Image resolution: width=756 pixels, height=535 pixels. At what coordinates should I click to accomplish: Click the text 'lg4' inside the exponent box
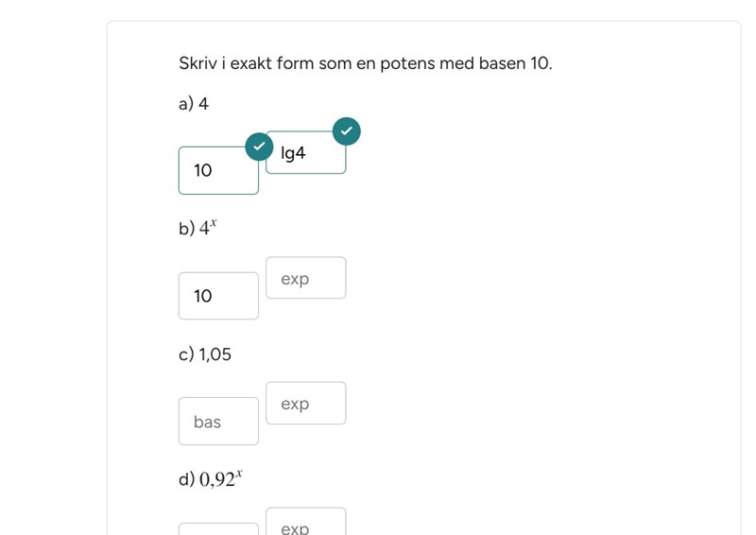[x=294, y=153]
